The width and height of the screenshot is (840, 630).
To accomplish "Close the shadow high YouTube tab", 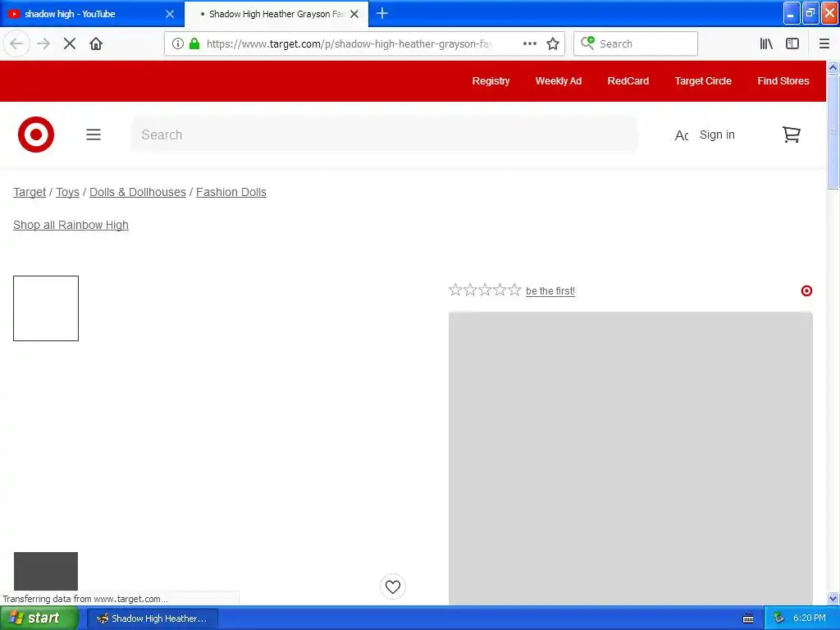I will (x=170, y=14).
